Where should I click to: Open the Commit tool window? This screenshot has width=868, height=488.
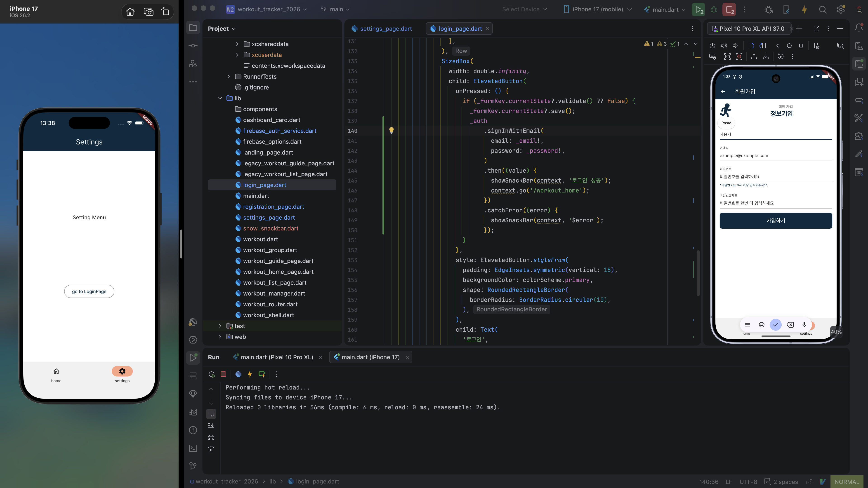(x=193, y=45)
